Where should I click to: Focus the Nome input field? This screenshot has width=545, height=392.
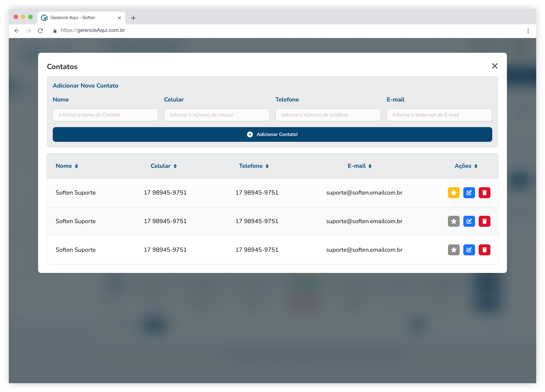point(105,115)
